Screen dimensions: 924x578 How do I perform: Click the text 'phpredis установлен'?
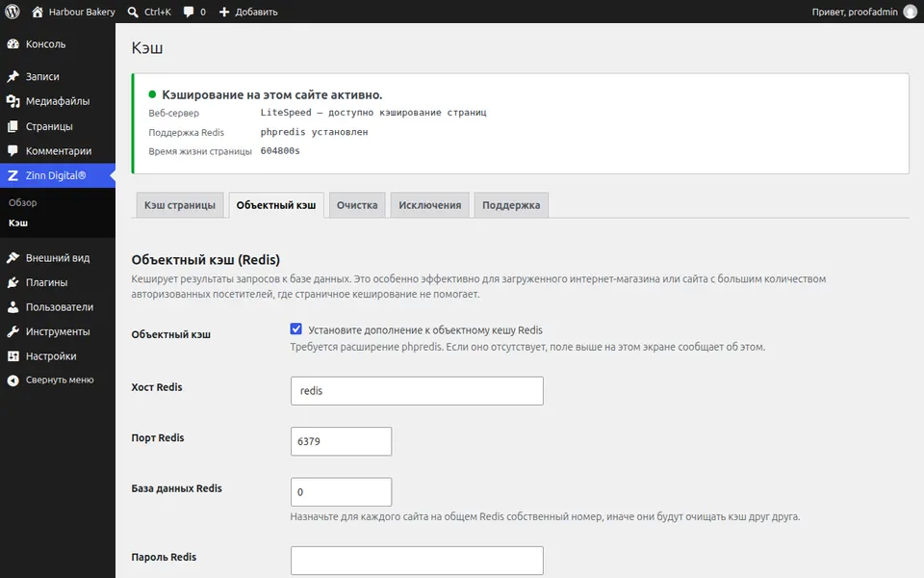(314, 132)
